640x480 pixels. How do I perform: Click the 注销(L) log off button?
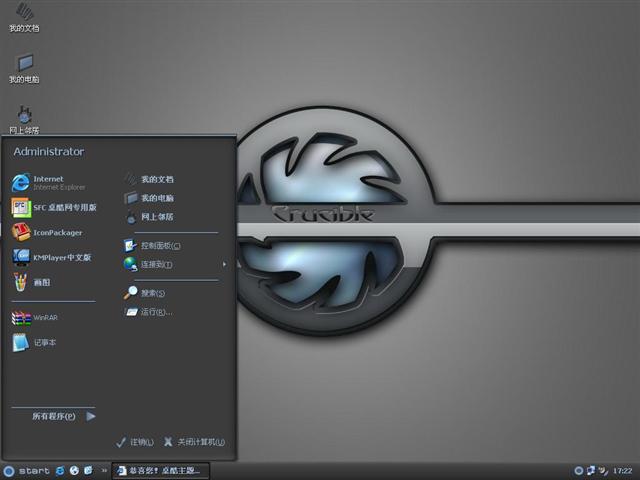click(135, 442)
